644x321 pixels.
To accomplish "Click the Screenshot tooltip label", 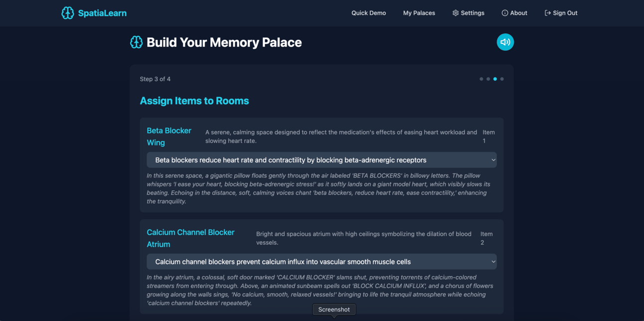I will click(x=334, y=310).
